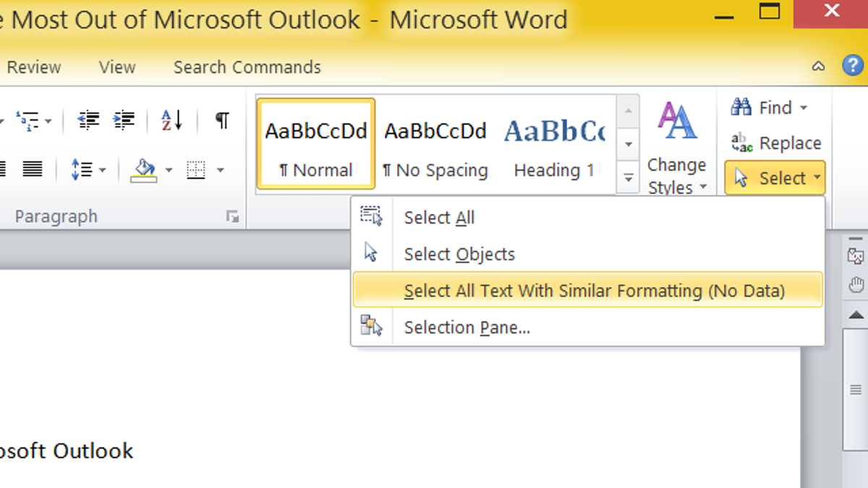Screen dimensions: 868x488
Task: Apply paragraph Shading with the paint bucket
Action: pyautogui.click(x=143, y=170)
